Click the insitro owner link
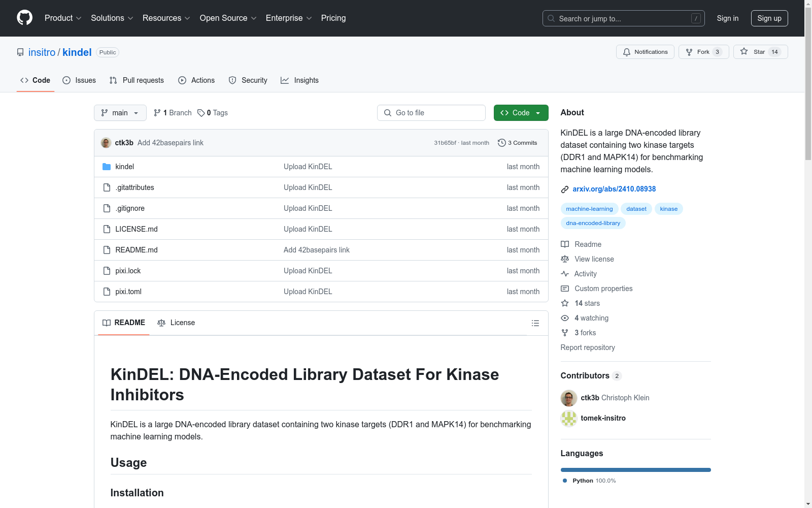The width and height of the screenshot is (812, 508). 42,52
